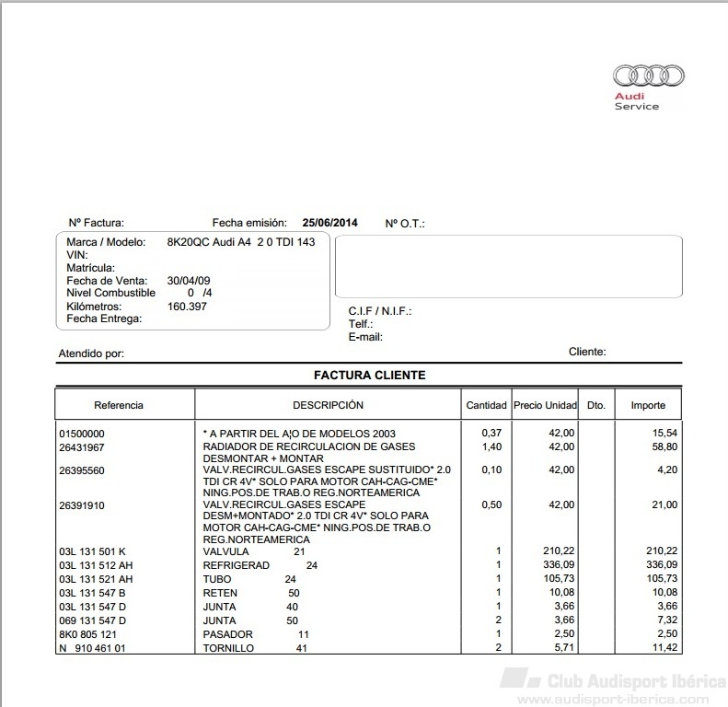Click the emission date 25/06/2014

click(x=329, y=223)
